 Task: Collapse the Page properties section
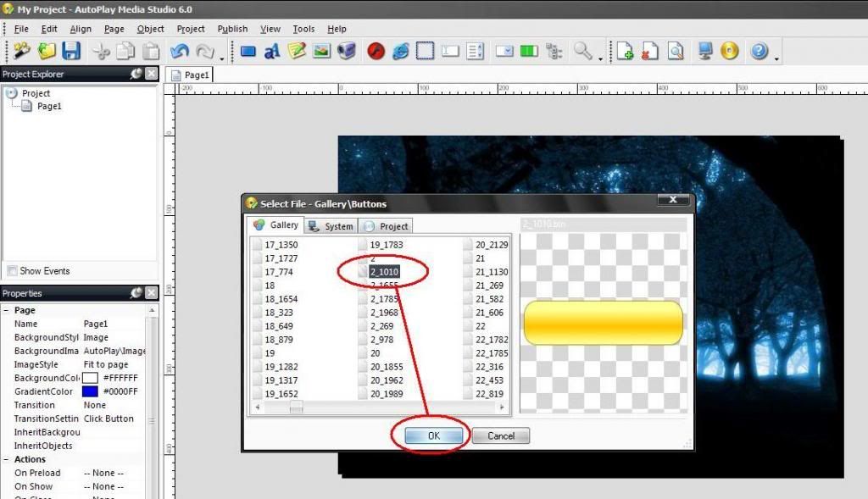tap(7, 311)
